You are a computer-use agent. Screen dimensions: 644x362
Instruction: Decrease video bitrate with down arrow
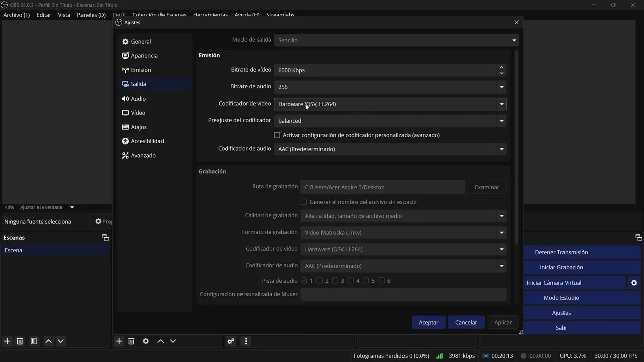pos(501,73)
